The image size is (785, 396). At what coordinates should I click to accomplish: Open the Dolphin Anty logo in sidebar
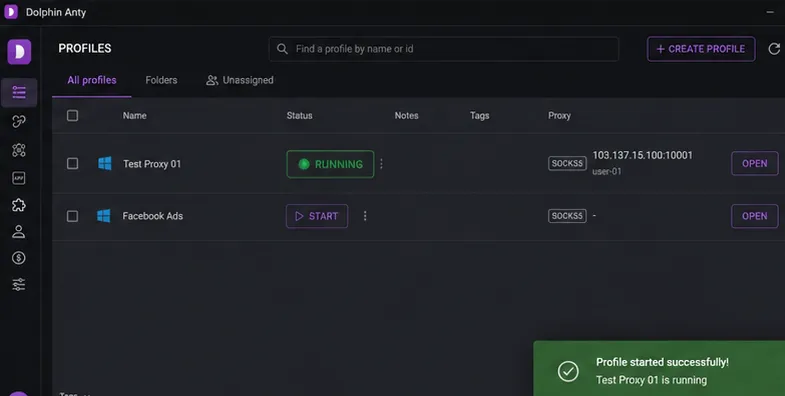click(x=19, y=52)
